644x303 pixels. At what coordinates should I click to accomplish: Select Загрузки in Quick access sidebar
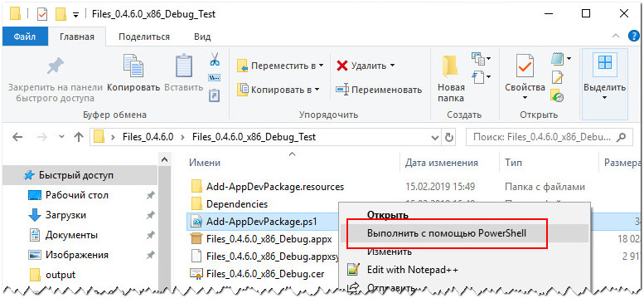click(x=65, y=215)
